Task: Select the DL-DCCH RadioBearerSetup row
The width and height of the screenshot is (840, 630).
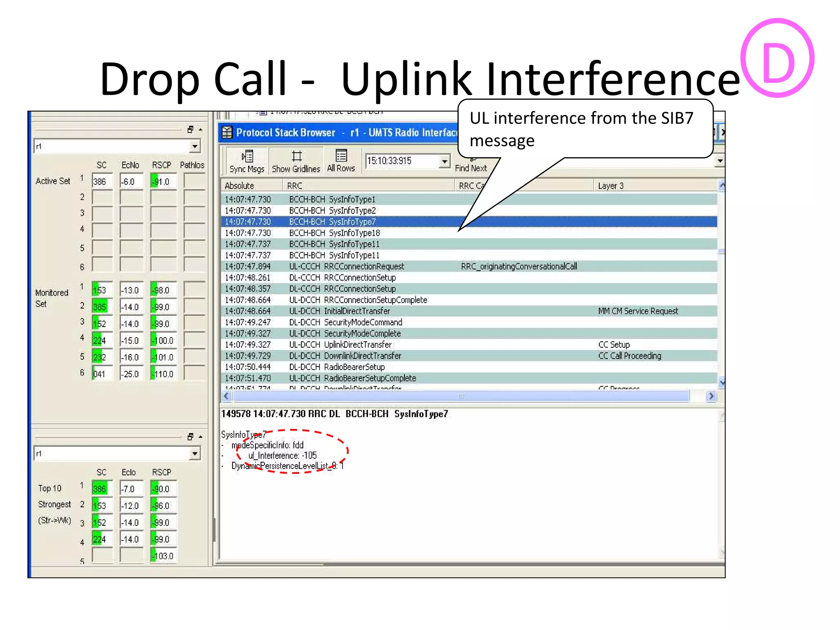Action: [x=469, y=367]
